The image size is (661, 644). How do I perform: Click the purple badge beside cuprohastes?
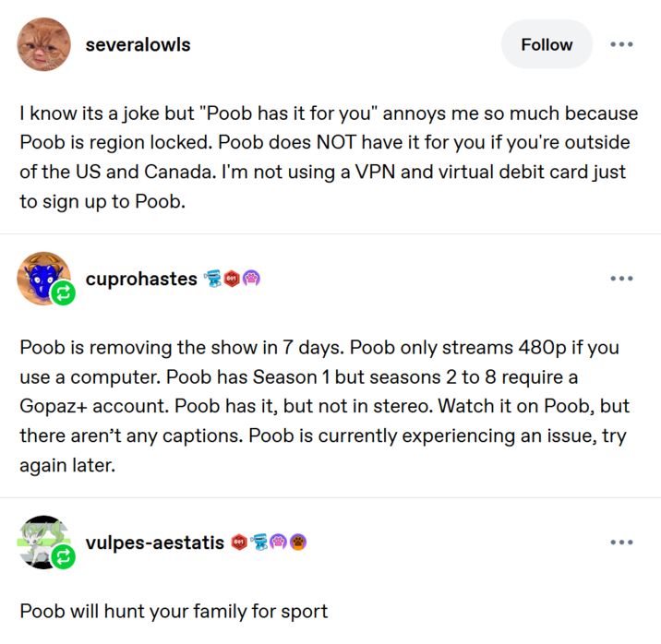point(251,279)
